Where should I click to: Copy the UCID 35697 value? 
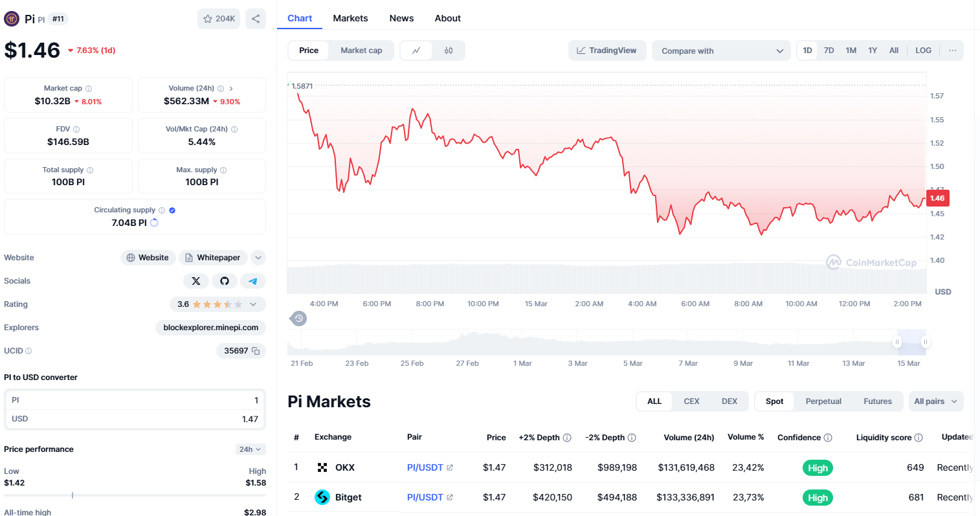tap(256, 351)
